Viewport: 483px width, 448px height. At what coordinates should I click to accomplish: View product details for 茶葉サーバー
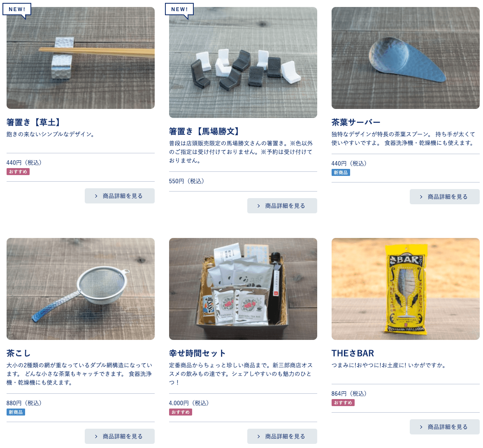coord(444,196)
